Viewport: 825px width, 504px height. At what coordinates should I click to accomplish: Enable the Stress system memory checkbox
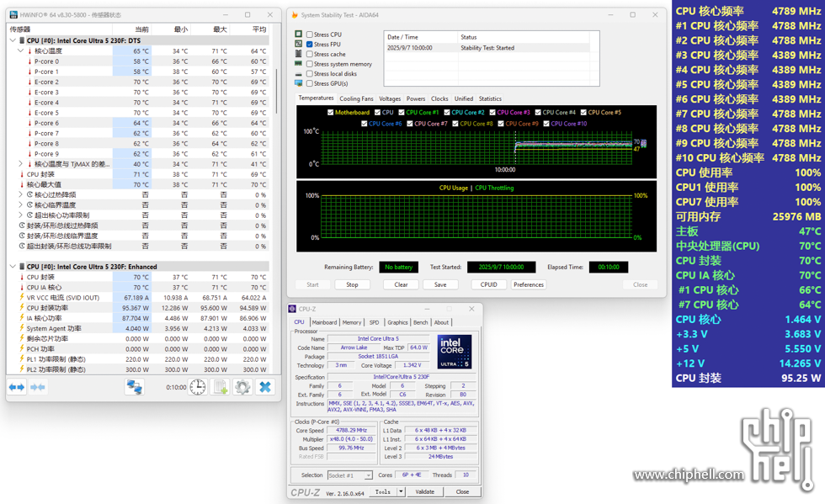click(310, 64)
